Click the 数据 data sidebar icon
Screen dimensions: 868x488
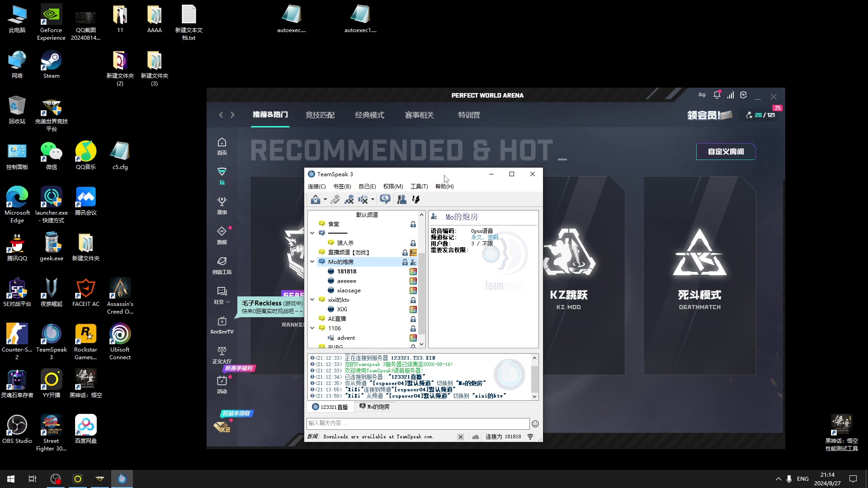[222, 235]
